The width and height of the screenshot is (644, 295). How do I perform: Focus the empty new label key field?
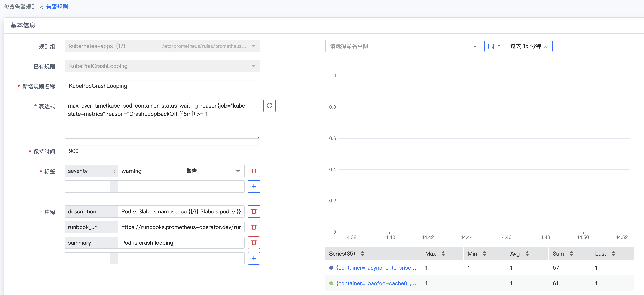pos(87,187)
